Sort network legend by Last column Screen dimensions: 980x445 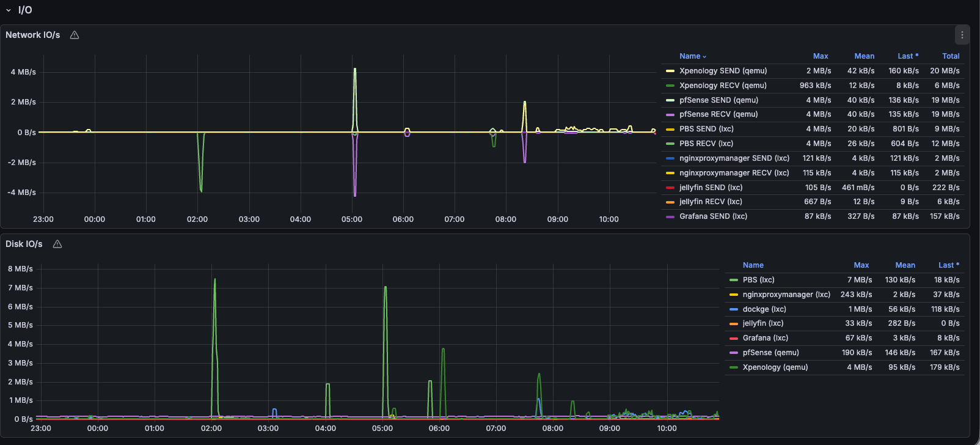pyautogui.click(x=907, y=56)
